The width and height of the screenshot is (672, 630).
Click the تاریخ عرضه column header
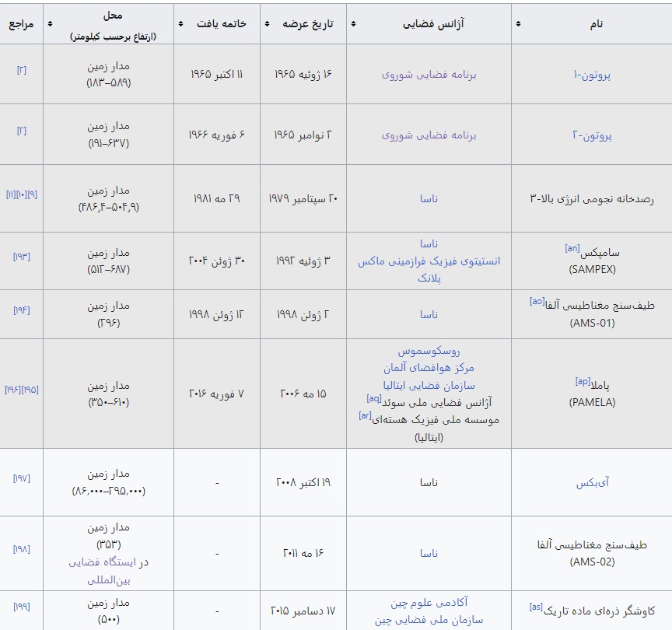[303, 24]
